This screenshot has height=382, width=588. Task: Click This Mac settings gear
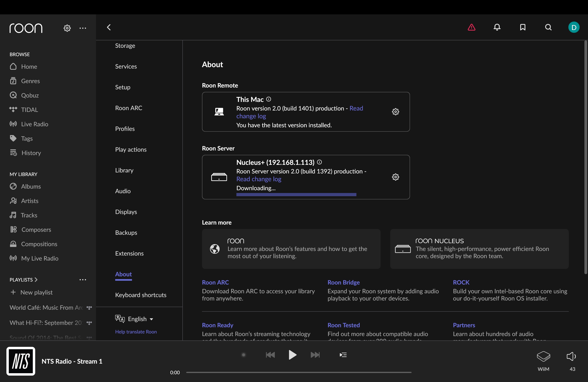tap(396, 111)
